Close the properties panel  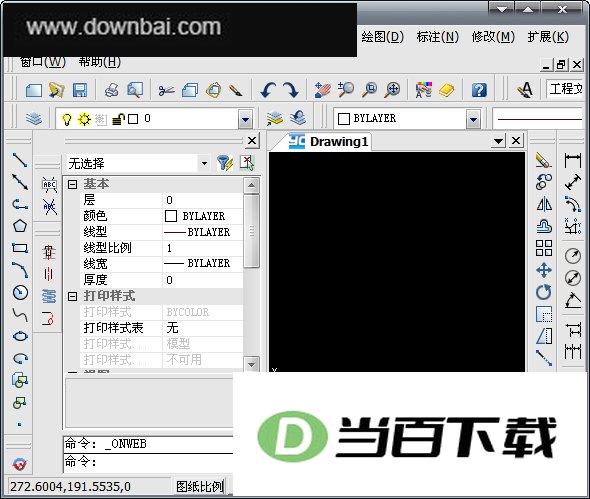tap(252, 141)
